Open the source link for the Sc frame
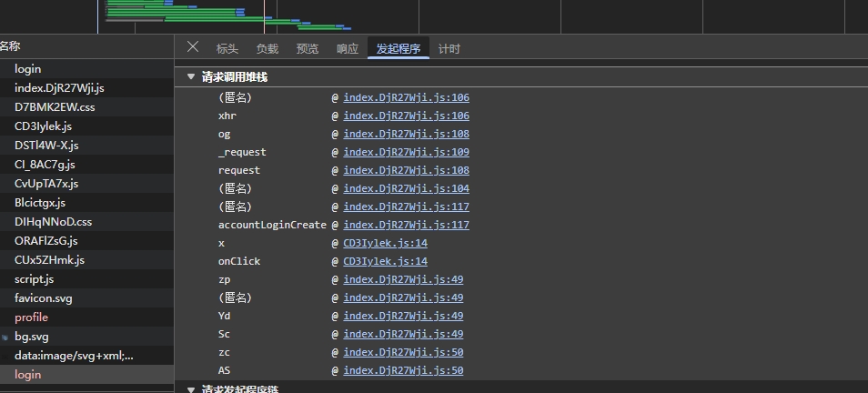The width and height of the screenshot is (868, 393). click(x=403, y=335)
